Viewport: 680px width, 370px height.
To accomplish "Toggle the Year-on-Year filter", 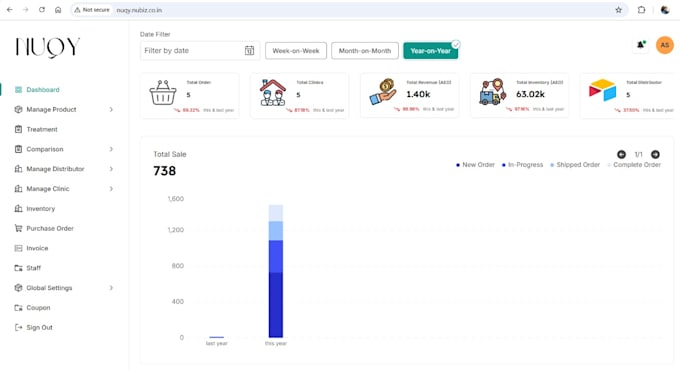I will pos(430,51).
